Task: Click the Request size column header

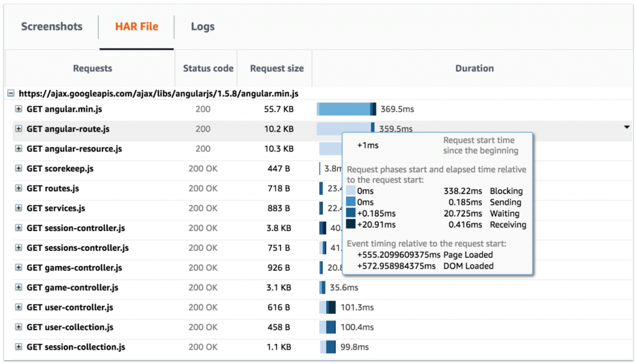Action: coord(275,68)
